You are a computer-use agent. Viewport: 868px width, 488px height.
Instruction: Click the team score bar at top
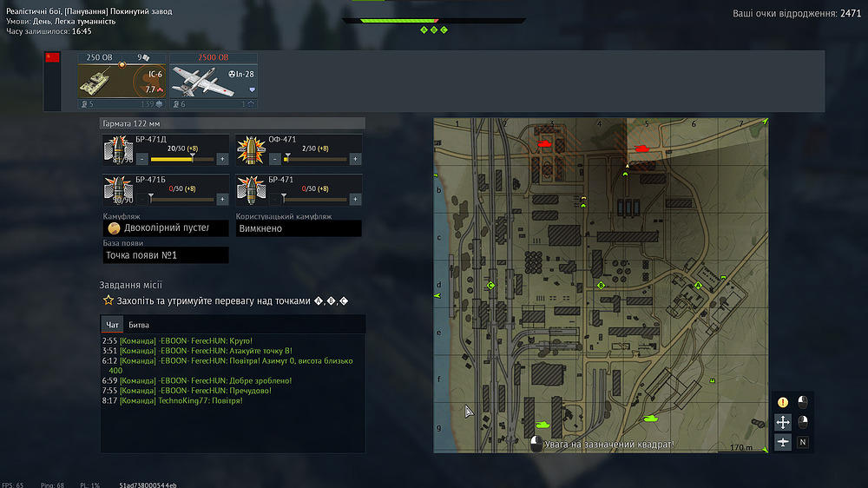coord(434,21)
